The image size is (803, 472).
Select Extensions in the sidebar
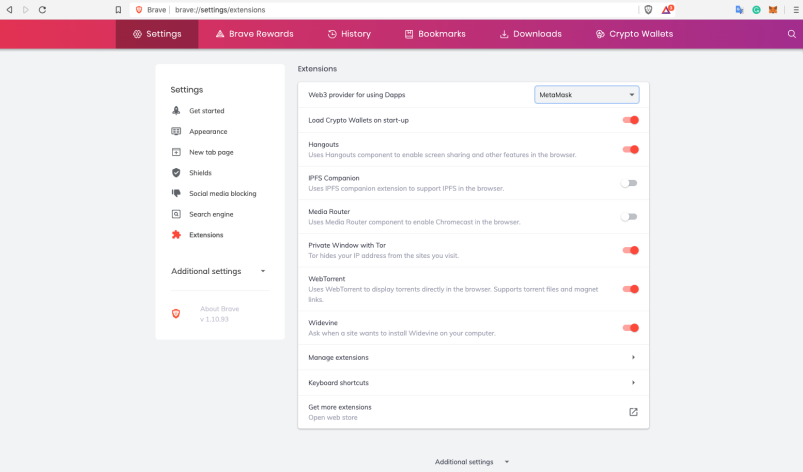point(206,235)
